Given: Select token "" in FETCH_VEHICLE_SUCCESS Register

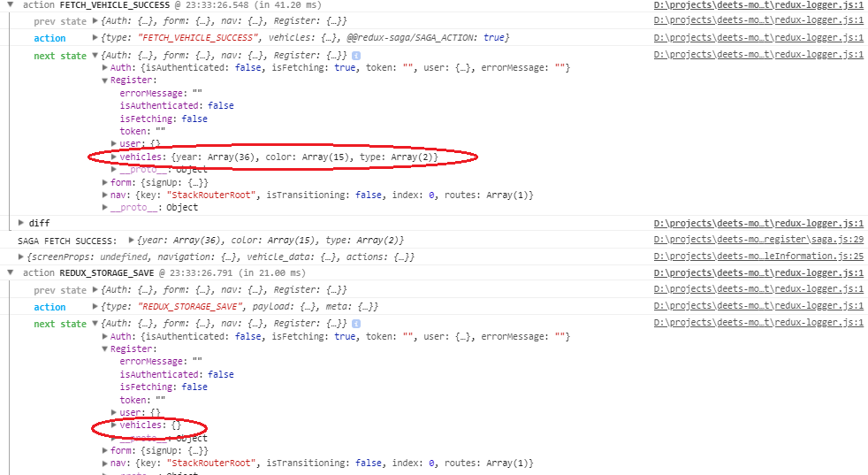Looking at the screenshot, I should pos(142,132).
